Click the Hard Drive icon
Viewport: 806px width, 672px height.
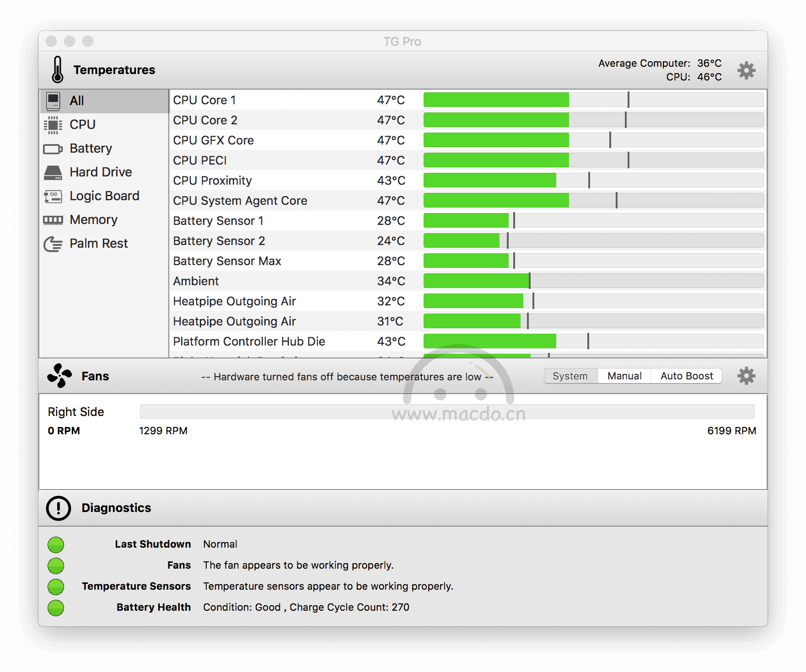pyautogui.click(x=53, y=172)
